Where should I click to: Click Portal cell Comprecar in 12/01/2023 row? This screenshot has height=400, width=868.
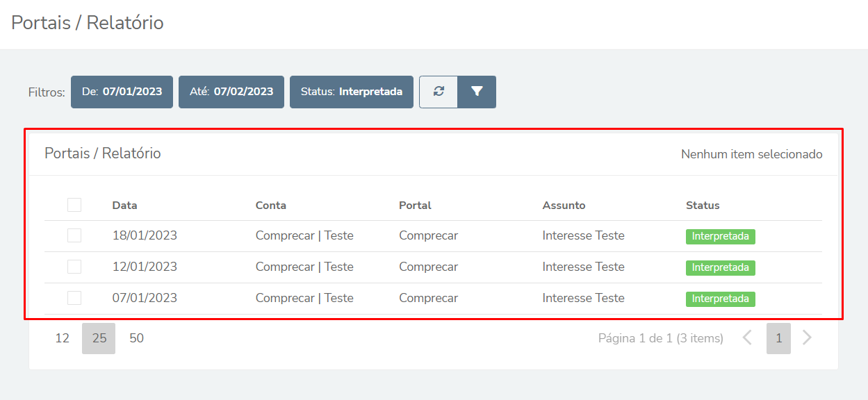coord(428,267)
